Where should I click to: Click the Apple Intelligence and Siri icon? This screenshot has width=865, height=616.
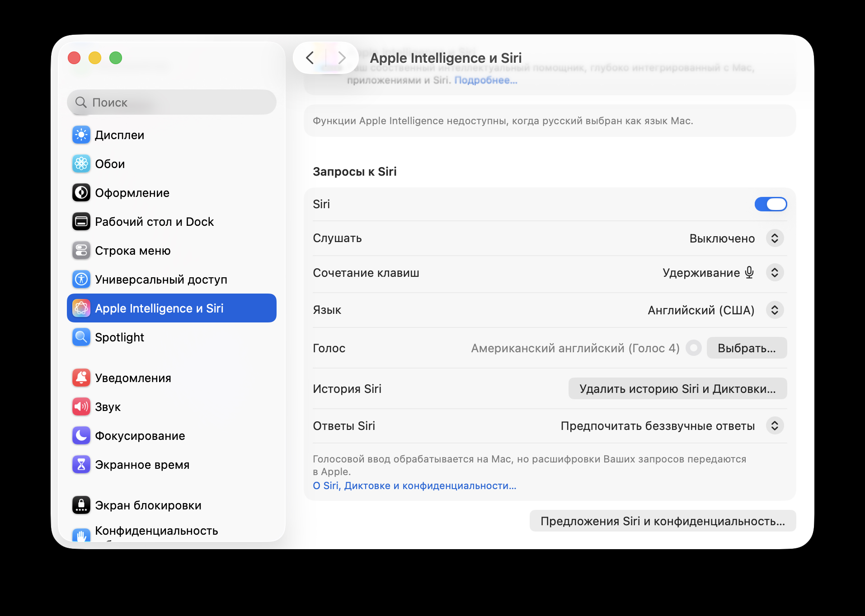point(81,308)
